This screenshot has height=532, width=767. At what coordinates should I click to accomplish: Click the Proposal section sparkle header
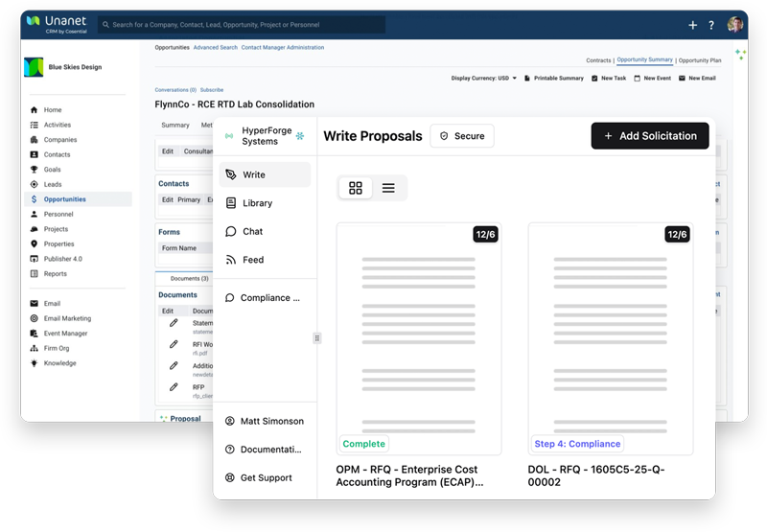coord(180,419)
